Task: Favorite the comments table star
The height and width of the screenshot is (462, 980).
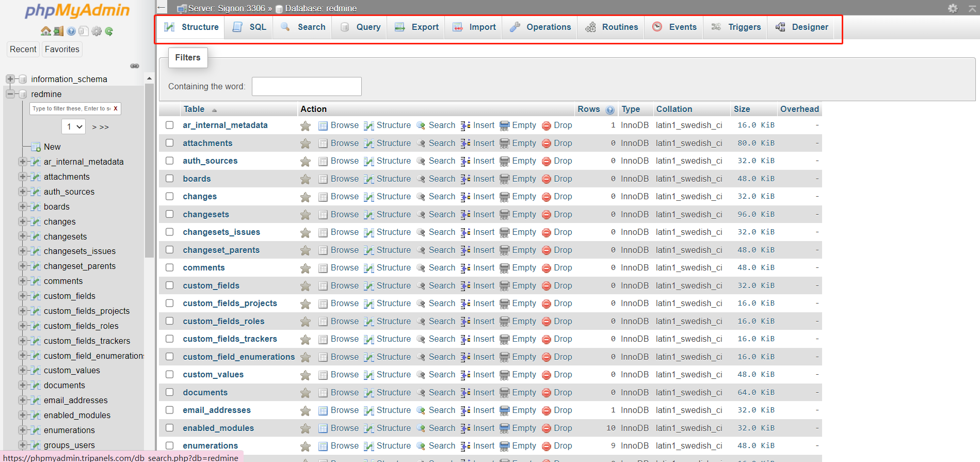Action: [x=306, y=268]
